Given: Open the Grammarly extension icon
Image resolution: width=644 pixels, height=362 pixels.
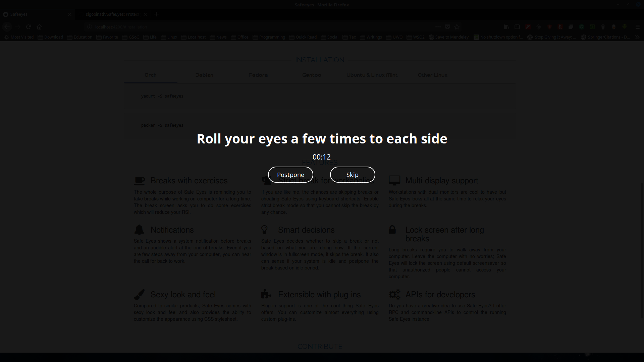Looking at the screenshot, I should (x=582, y=27).
